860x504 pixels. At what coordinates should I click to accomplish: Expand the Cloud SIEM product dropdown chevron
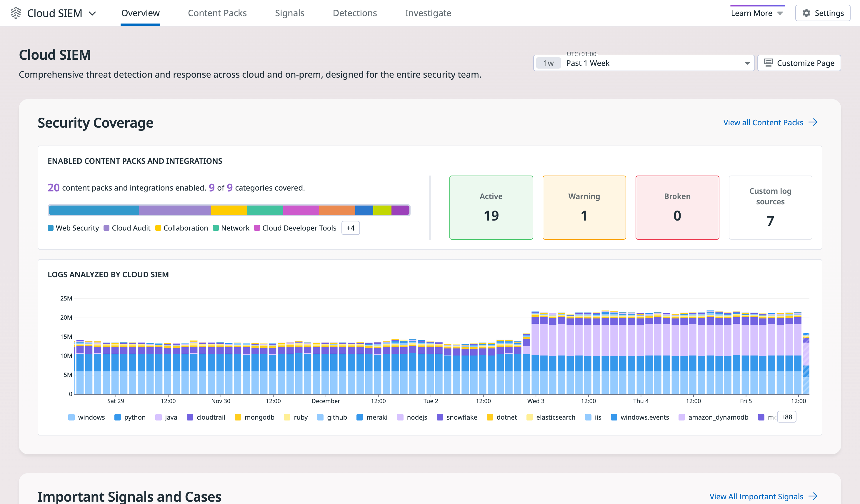(x=92, y=13)
